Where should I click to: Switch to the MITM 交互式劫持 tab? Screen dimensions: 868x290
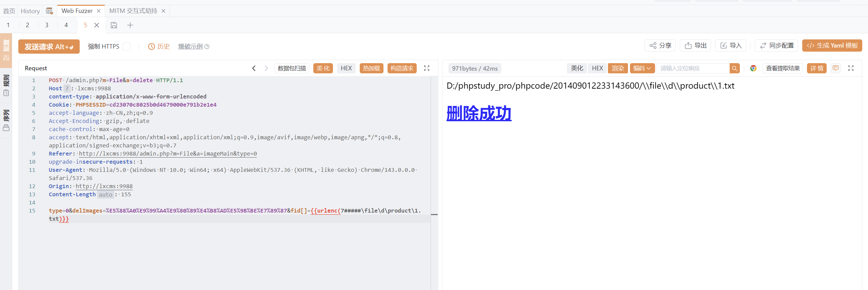tap(133, 11)
